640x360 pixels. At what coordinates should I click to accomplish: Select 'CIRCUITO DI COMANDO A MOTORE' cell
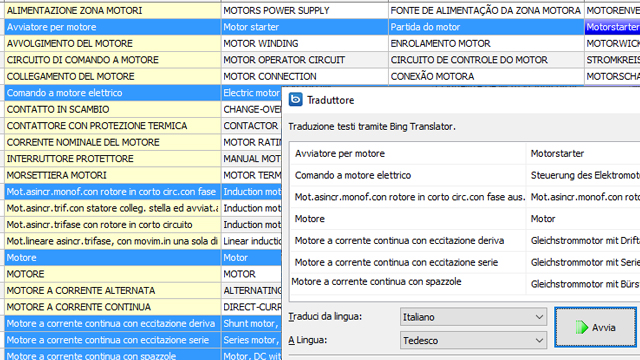click(x=113, y=60)
